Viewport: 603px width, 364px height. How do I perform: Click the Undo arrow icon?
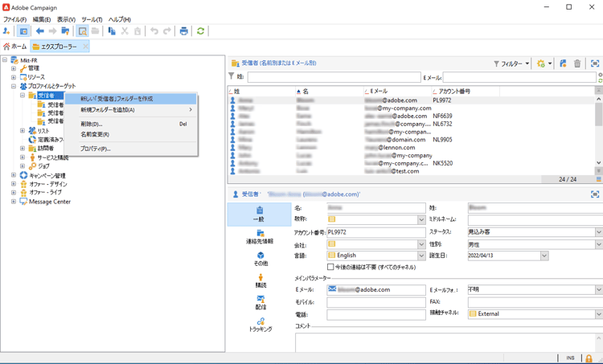(x=154, y=31)
